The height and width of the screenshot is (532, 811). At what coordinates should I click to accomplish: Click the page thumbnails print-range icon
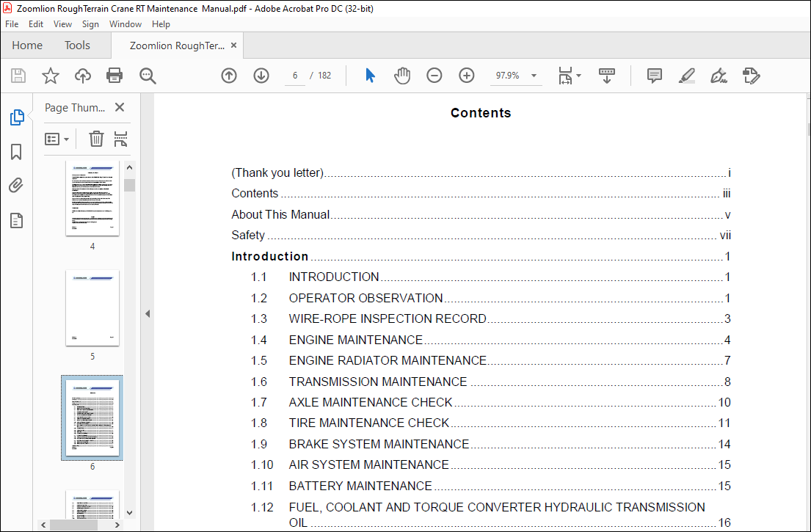[120, 139]
